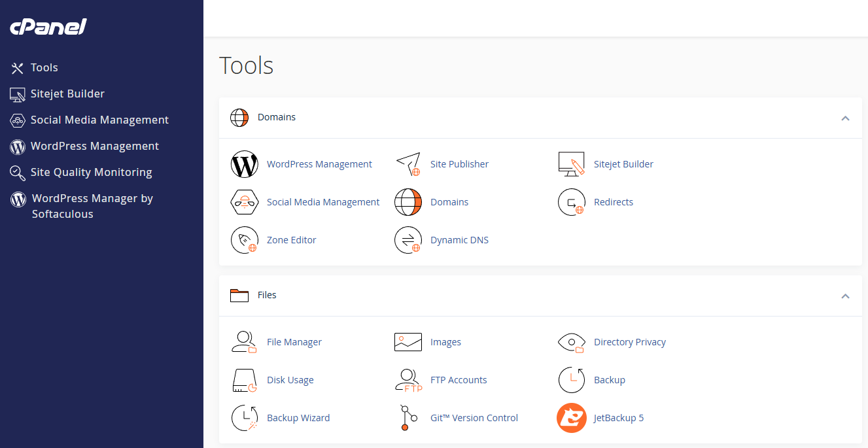Open the Disk Usage drive icon
Screen dimensions: 868x448
pos(244,380)
